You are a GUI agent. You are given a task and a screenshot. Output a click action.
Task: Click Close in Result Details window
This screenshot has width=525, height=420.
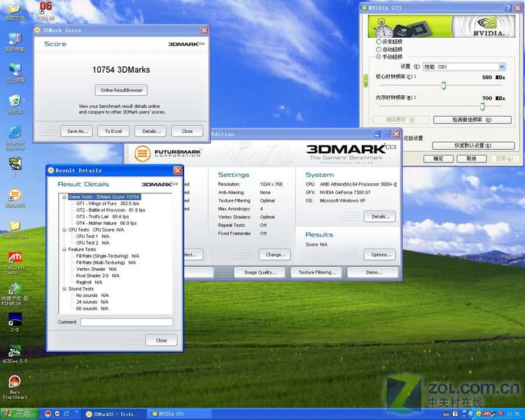point(162,340)
